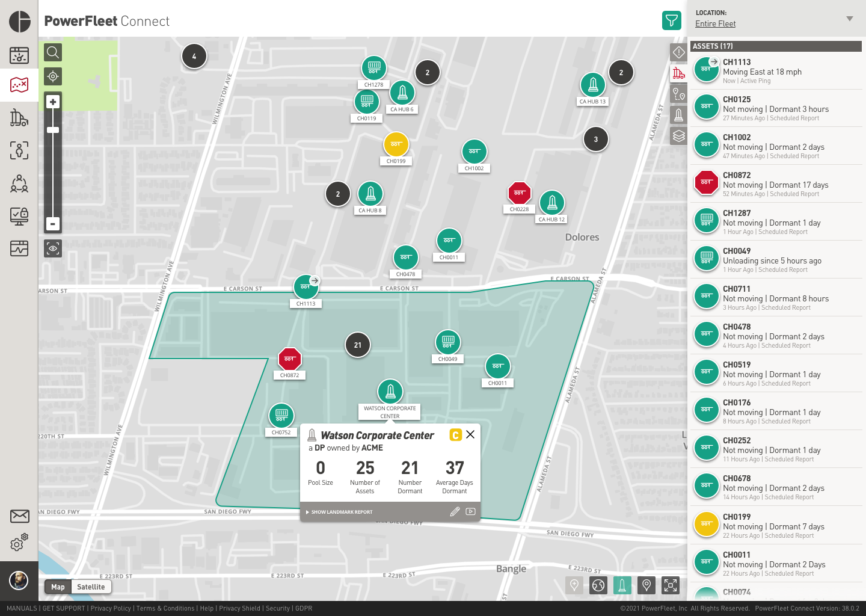Select CH1113 in the assets list

click(776, 71)
